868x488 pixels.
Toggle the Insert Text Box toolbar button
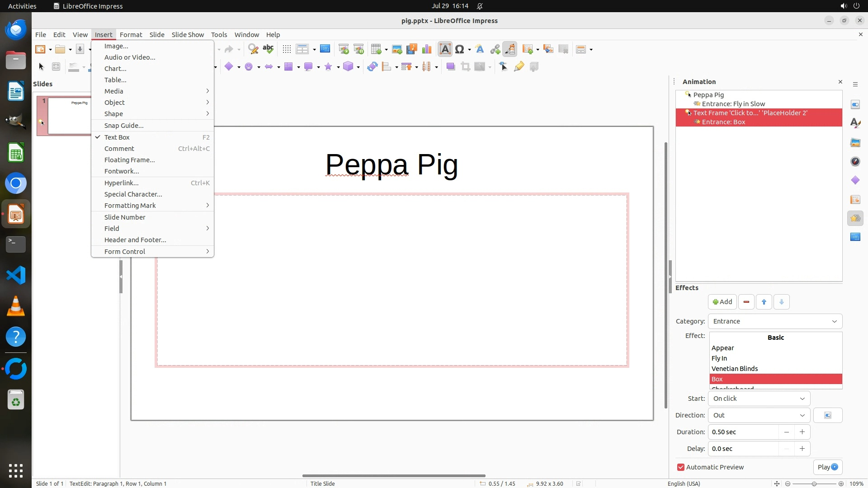[x=445, y=49]
